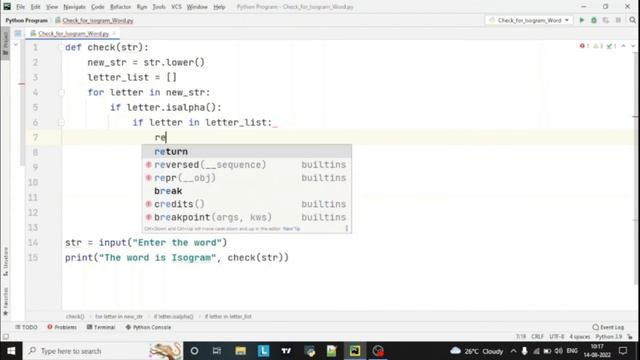Click Check_for_Isogram_Word.py breadcrumb in navigation bar
The height and width of the screenshot is (360, 640).
pyautogui.click(x=94, y=20)
